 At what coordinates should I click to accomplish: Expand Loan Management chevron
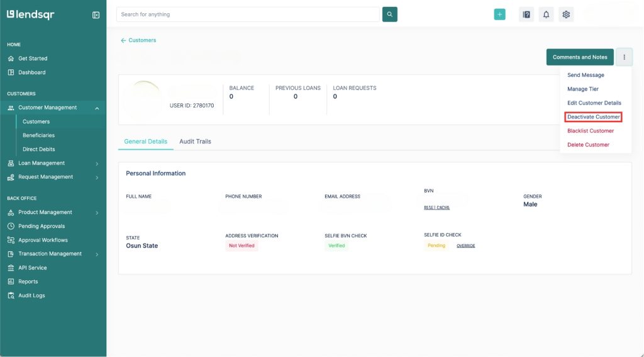pos(97,164)
